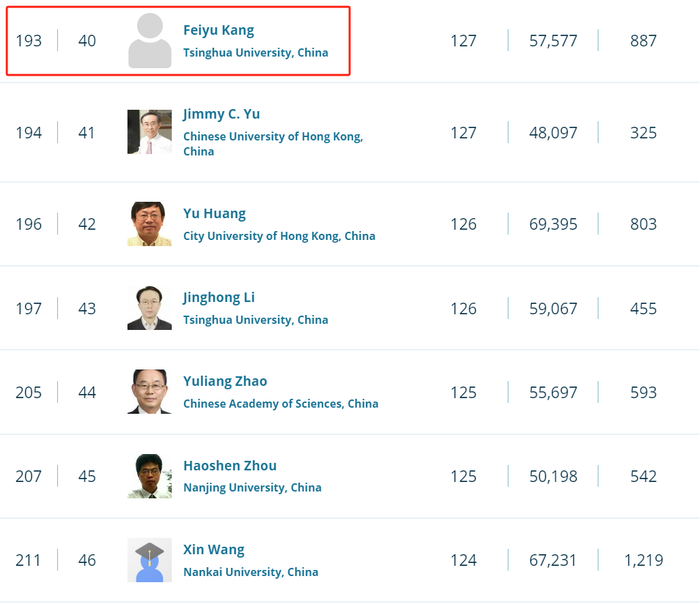Viewport: 700px width, 604px height.
Task: Open Yuliang Zhao's profile photo
Action: 149,392
